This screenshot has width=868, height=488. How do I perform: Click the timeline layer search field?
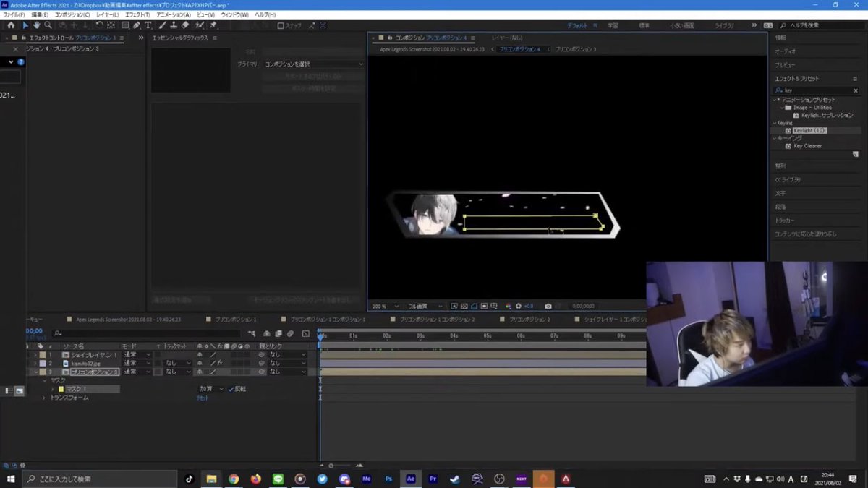tap(145, 333)
